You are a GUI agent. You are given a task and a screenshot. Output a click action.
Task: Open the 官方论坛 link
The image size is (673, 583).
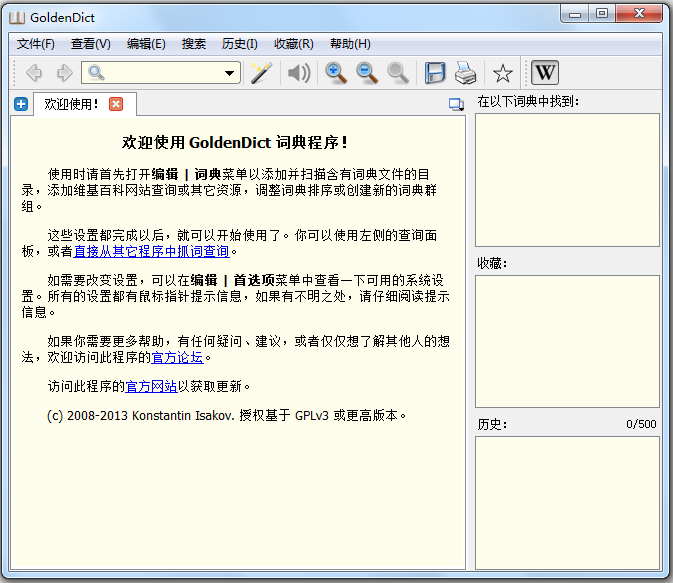coord(177,357)
